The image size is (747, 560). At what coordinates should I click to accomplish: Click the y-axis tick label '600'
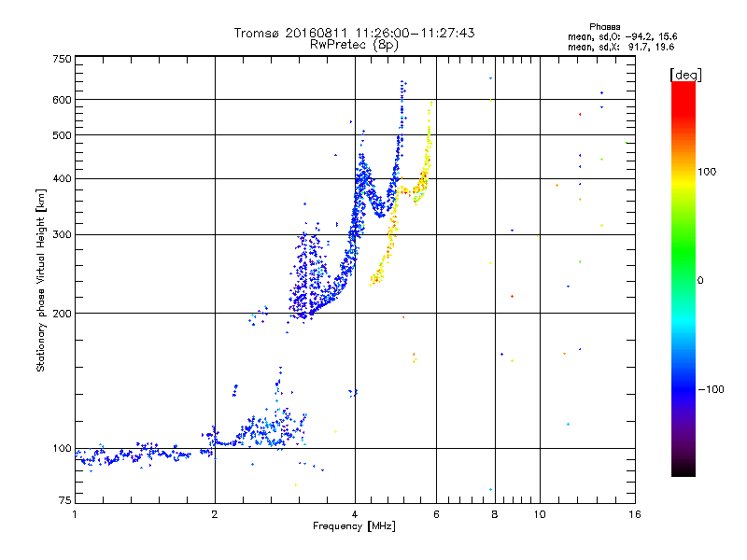pos(62,100)
